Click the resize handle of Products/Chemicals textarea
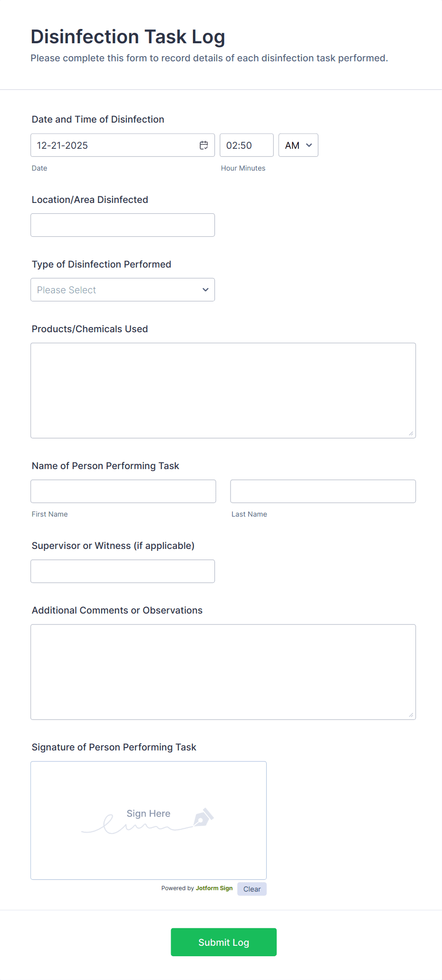442x980 pixels. coord(412,433)
